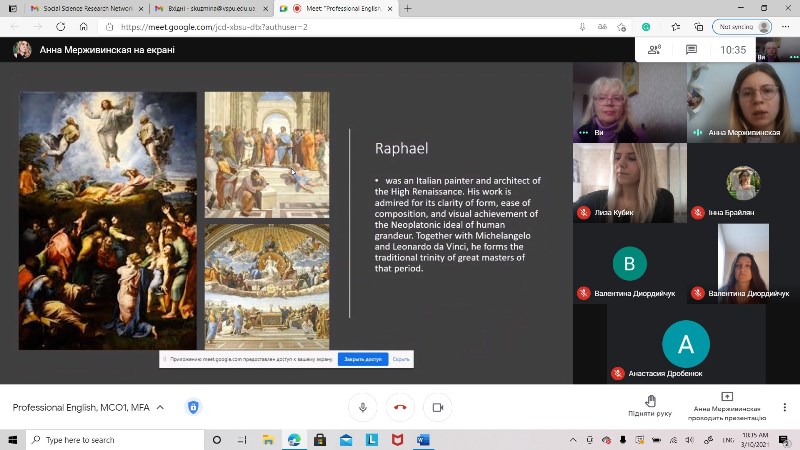800x450 pixels.
Task: Show hidden system tray icons chevron
Action: click(573, 440)
